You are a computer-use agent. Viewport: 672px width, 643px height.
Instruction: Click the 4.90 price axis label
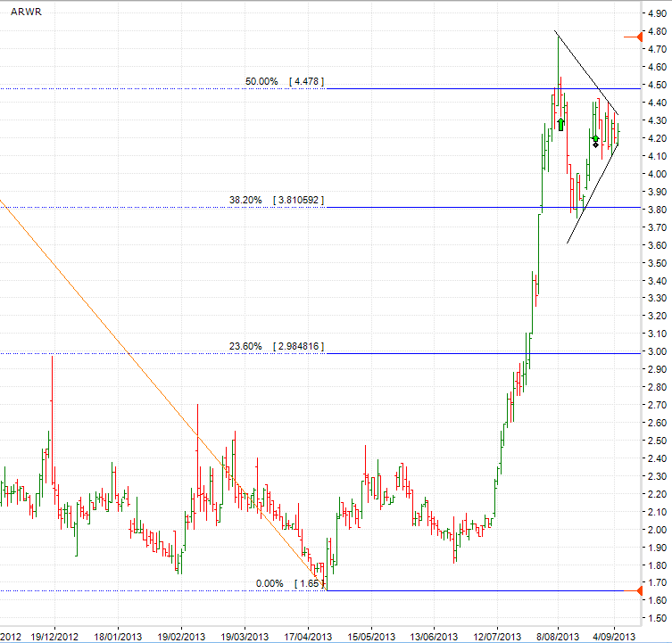(x=658, y=13)
